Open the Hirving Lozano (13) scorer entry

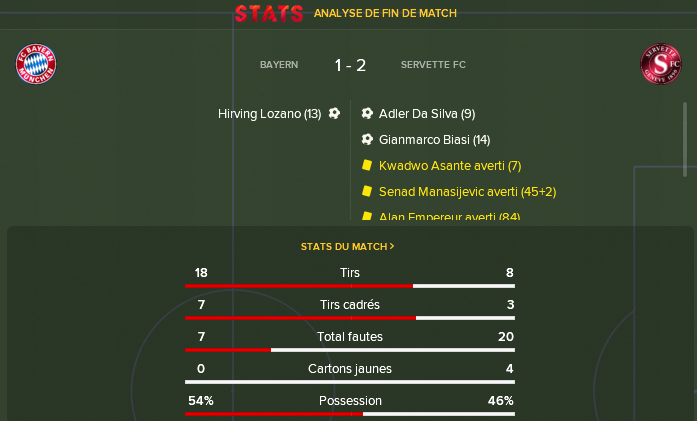click(x=269, y=114)
